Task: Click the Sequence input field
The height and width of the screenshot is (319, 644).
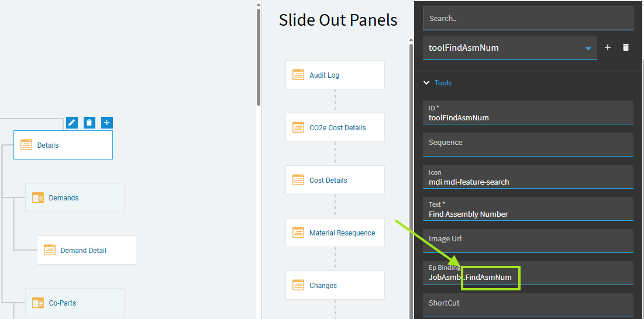Action: pos(528,145)
